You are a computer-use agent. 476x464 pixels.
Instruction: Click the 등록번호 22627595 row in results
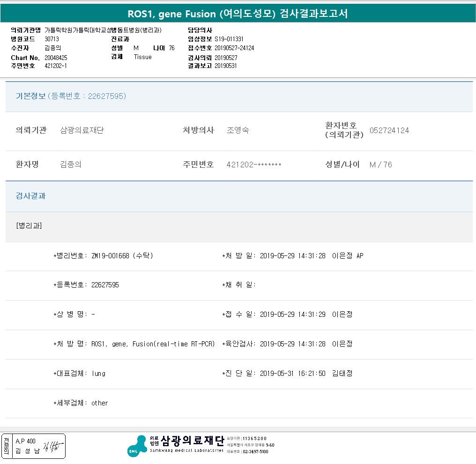105,285
